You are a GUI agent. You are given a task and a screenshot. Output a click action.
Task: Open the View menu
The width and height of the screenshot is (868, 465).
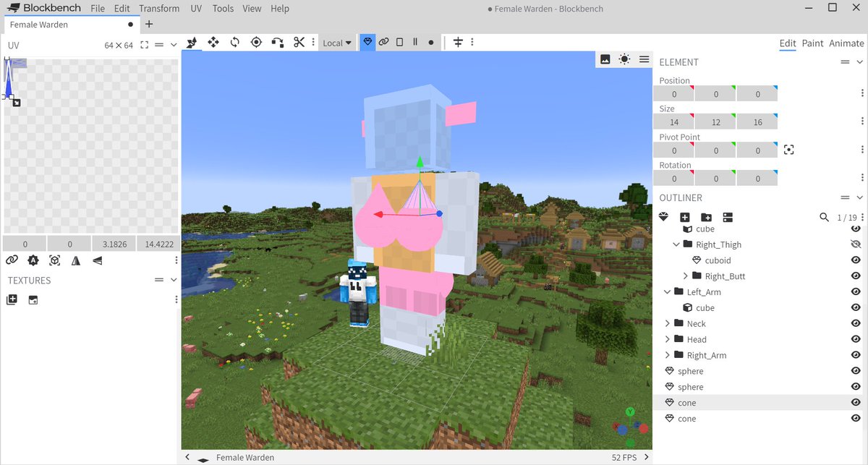(252, 9)
